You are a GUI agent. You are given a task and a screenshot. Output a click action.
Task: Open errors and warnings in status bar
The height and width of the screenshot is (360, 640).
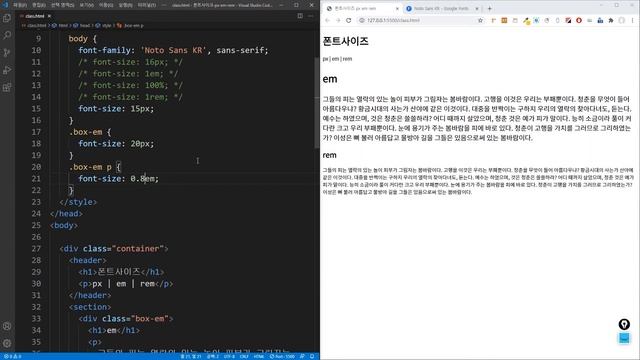[12, 356]
